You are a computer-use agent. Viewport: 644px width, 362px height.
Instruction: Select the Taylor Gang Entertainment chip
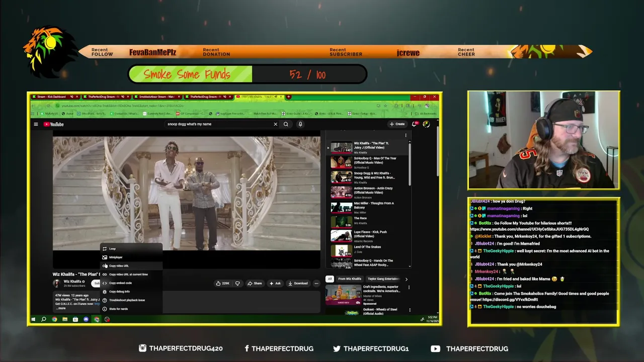coord(383,279)
